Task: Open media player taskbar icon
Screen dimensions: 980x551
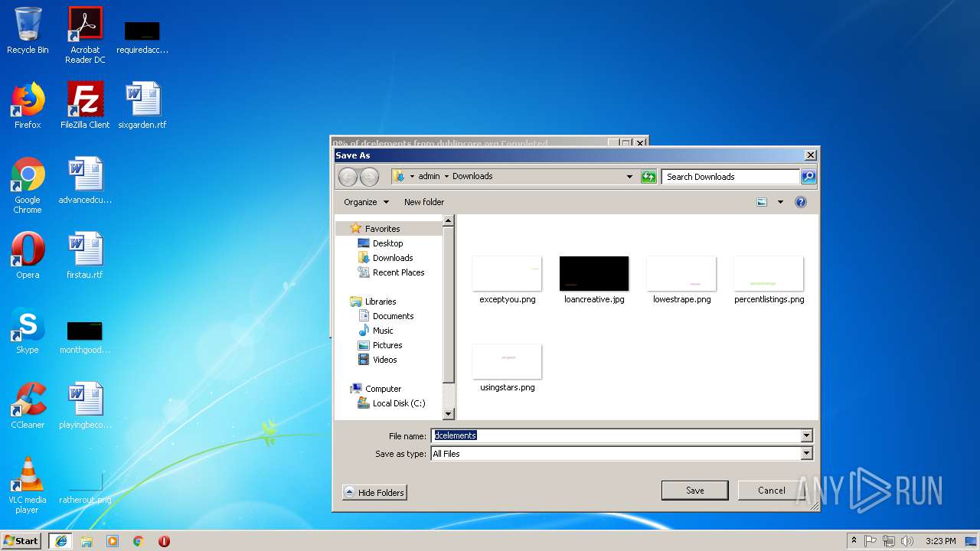Action: tap(113, 541)
